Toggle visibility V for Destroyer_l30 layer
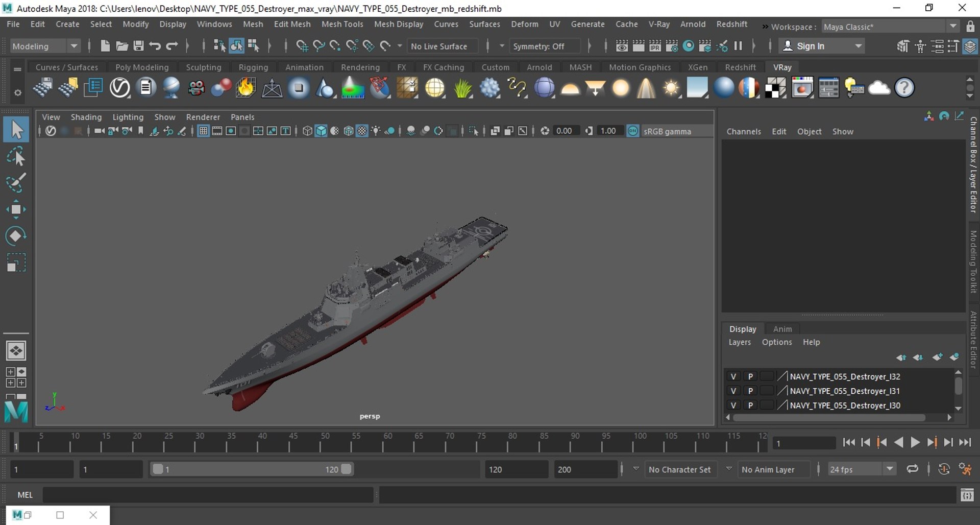The width and height of the screenshot is (980, 525). (733, 405)
